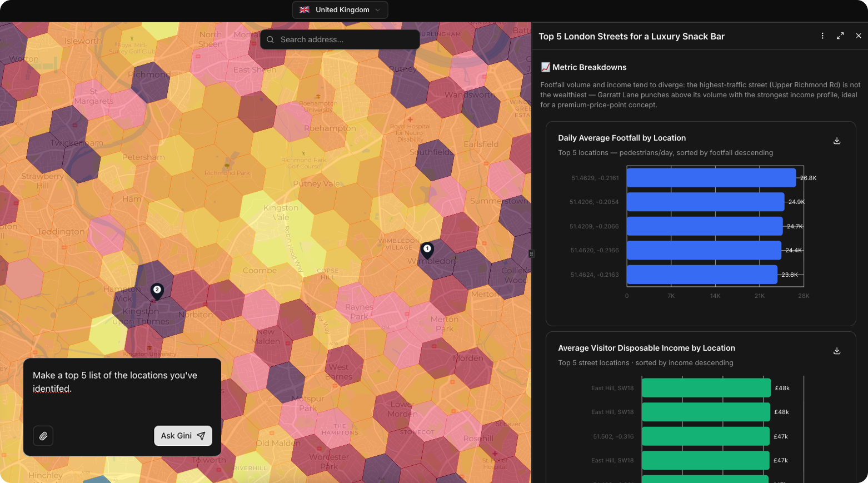868x483 pixels.
Task: Expand the results panel to fullscreen
Action: pos(840,36)
